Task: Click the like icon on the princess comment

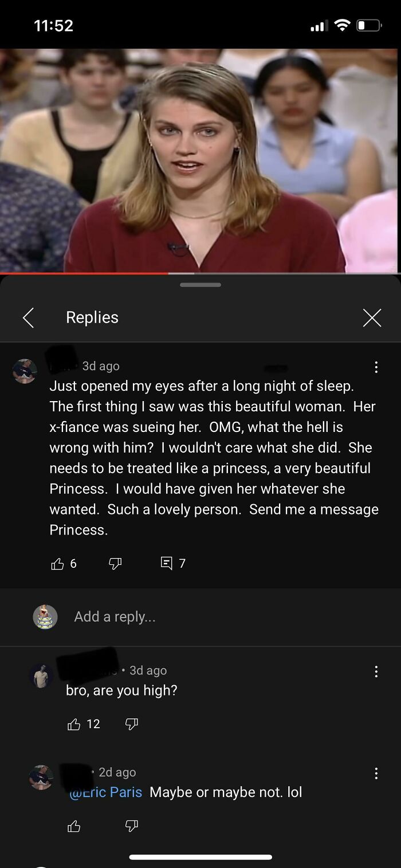Action: [x=57, y=563]
